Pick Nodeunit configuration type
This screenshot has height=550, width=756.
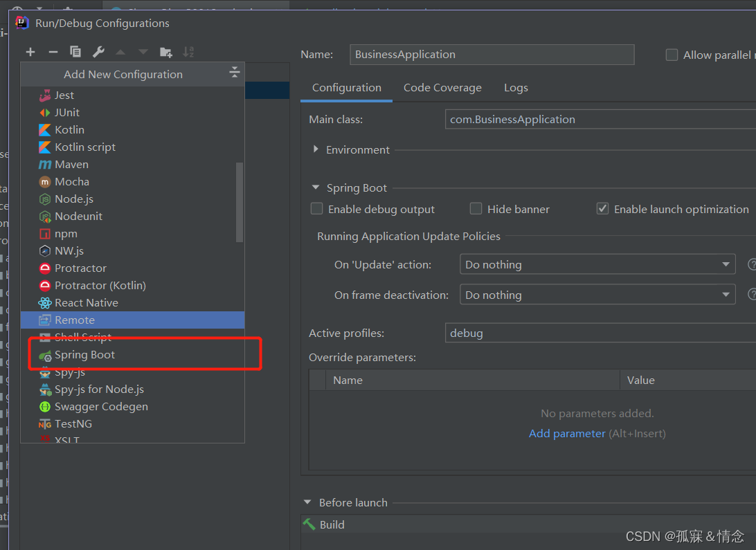coord(133,217)
